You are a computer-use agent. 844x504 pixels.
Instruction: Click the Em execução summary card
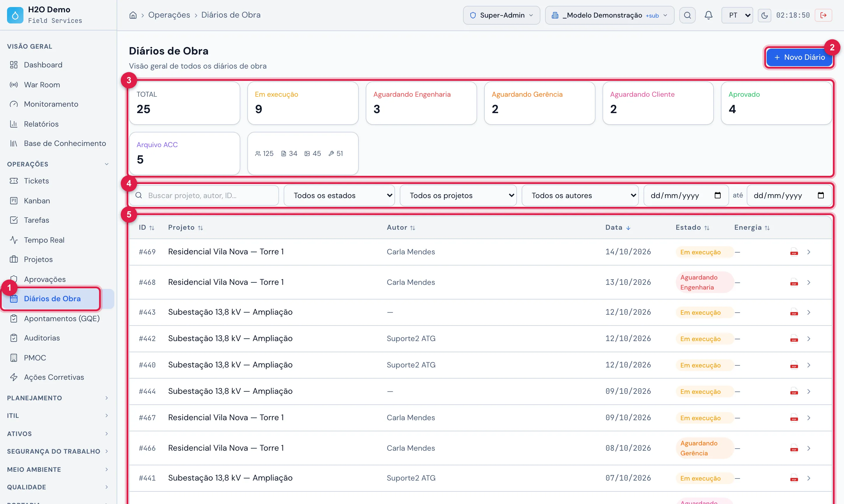pos(303,103)
